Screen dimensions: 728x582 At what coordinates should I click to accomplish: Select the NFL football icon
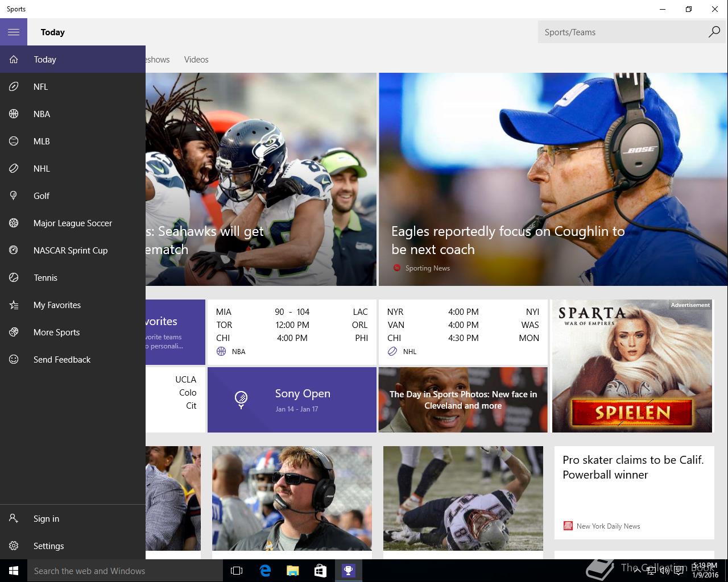tap(14, 86)
